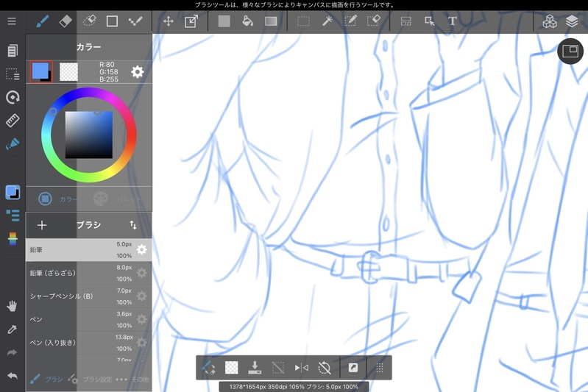The height and width of the screenshot is (392, 588).
Task: Toggle the brush list sidebar icon
Action: pos(13,215)
